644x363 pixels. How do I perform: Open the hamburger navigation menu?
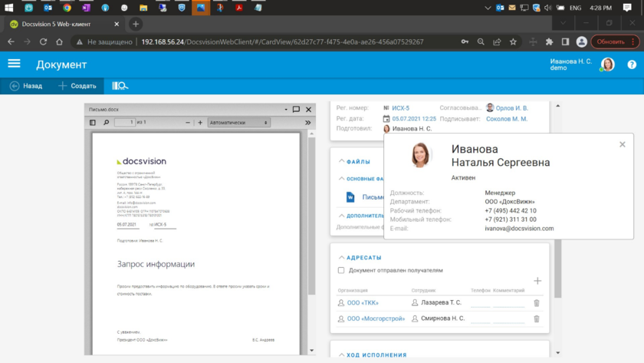pyautogui.click(x=14, y=64)
